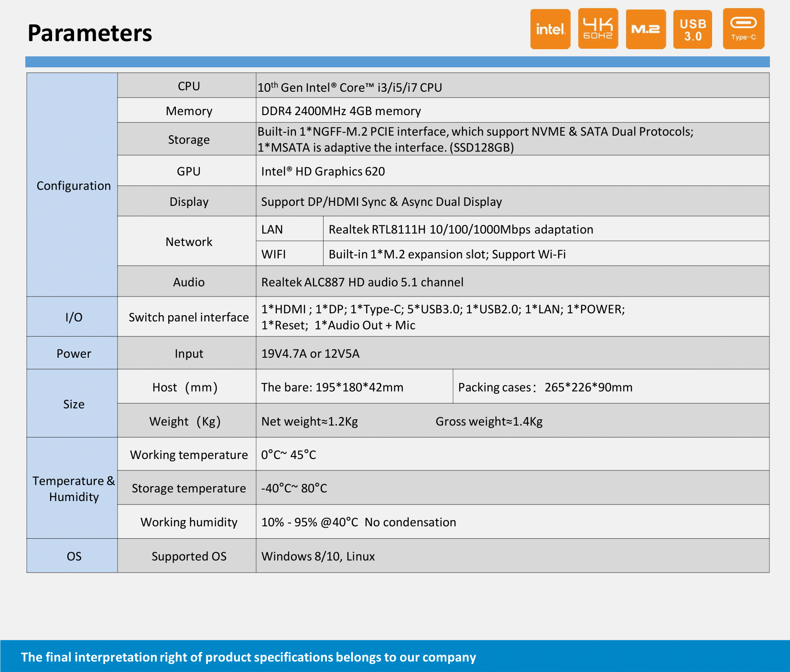This screenshot has height=672, width=790.
Task: Select the Realtek ALC887 audio value
Action: tap(362, 282)
